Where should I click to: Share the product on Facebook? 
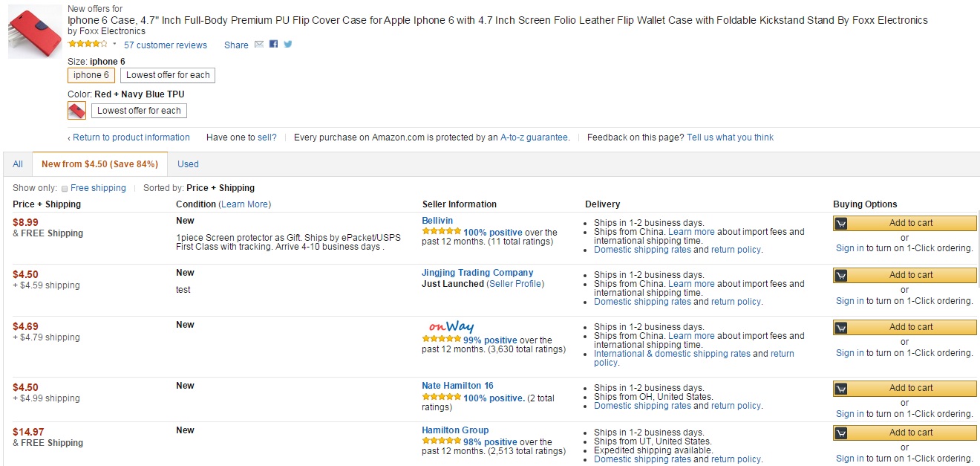[x=273, y=45]
